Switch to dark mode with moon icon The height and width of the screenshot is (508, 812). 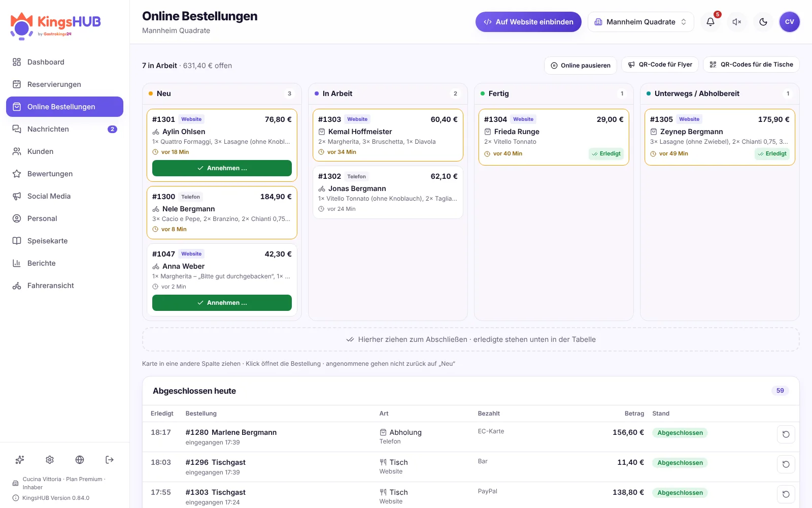pyautogui.click(x=763, y=22)
